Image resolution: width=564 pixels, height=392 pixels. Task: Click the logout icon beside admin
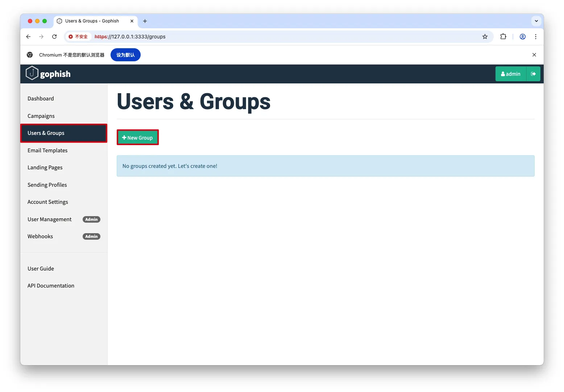533,74
